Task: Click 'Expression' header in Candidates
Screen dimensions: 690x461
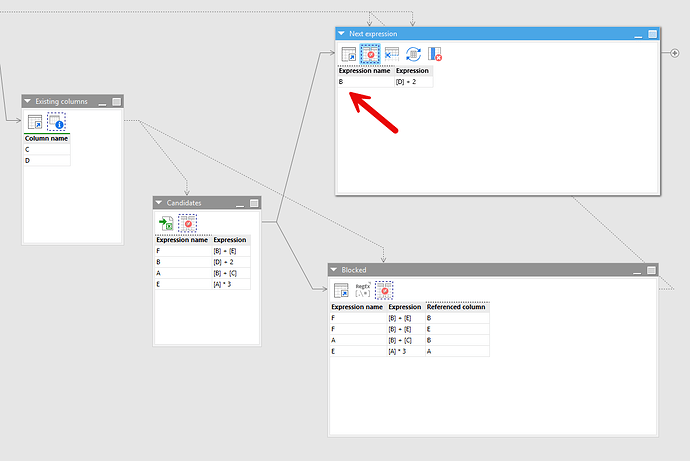Action: pyautogui.click(x=231, y=240)
